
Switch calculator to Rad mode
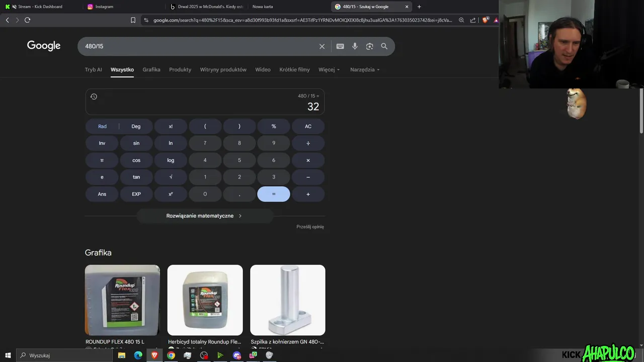(x=102, y=127)
